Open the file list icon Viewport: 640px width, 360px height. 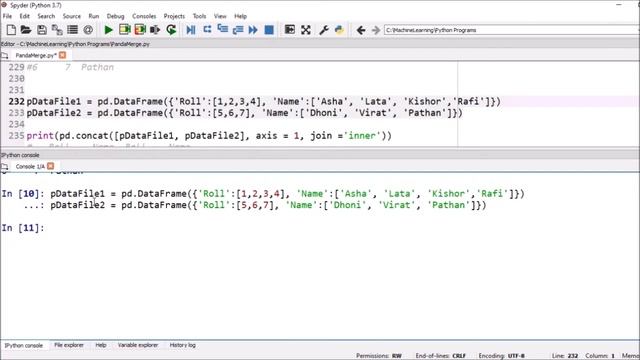click(x=72, y=30)
